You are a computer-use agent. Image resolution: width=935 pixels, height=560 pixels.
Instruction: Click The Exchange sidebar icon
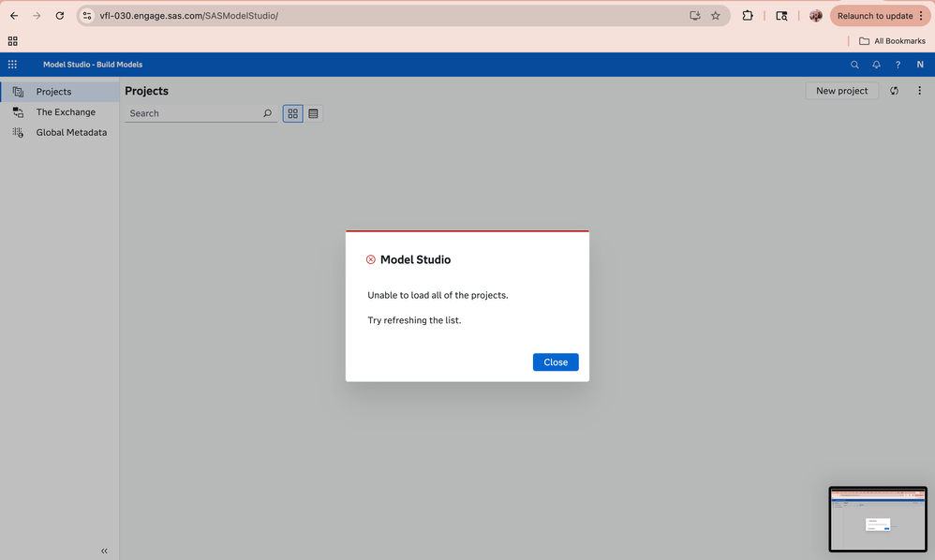18,112
